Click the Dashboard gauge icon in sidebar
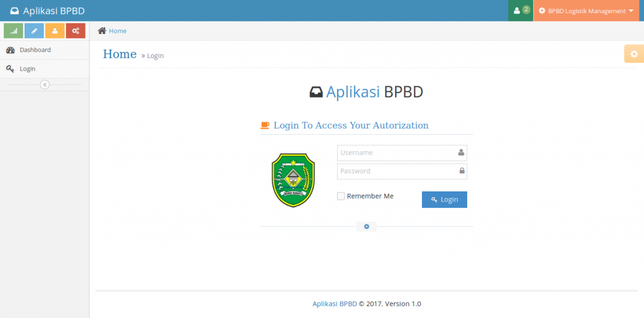 pos(11,50)
